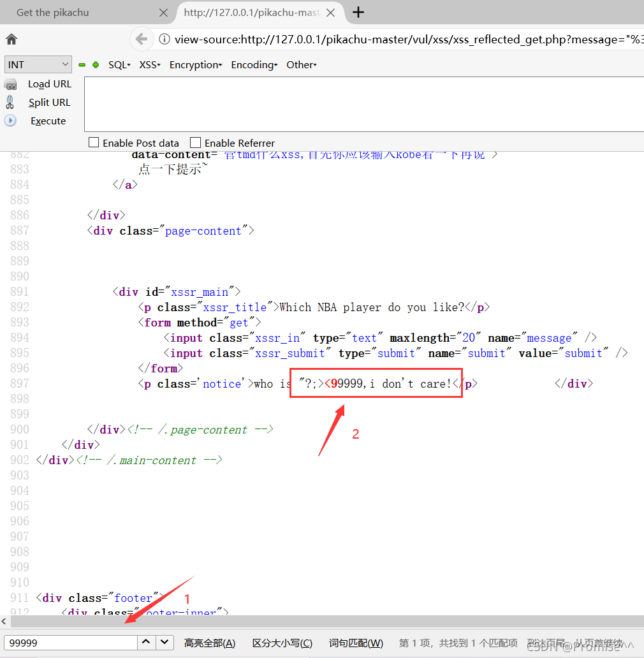The image size is (644, 658).
Task: Click line number 891 in the gutter
Action: pyautogui.click(x=20, y=291)
